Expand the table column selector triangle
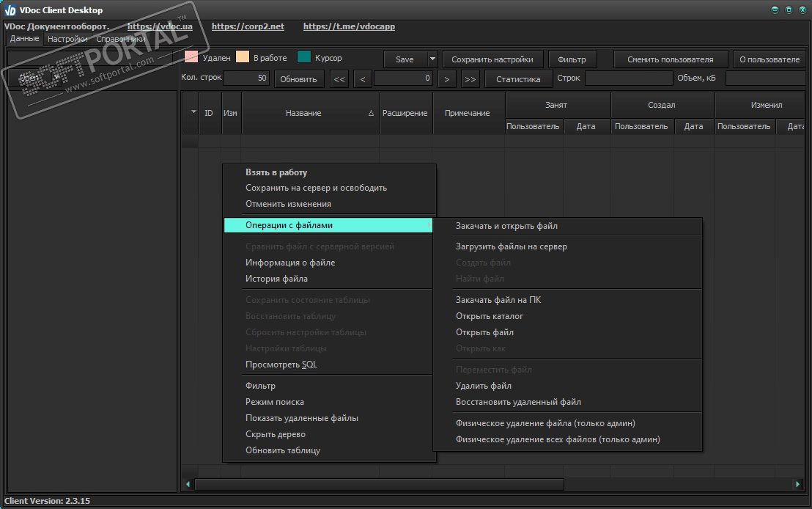Viewport: 812px width, 509px height. (193, 112)
